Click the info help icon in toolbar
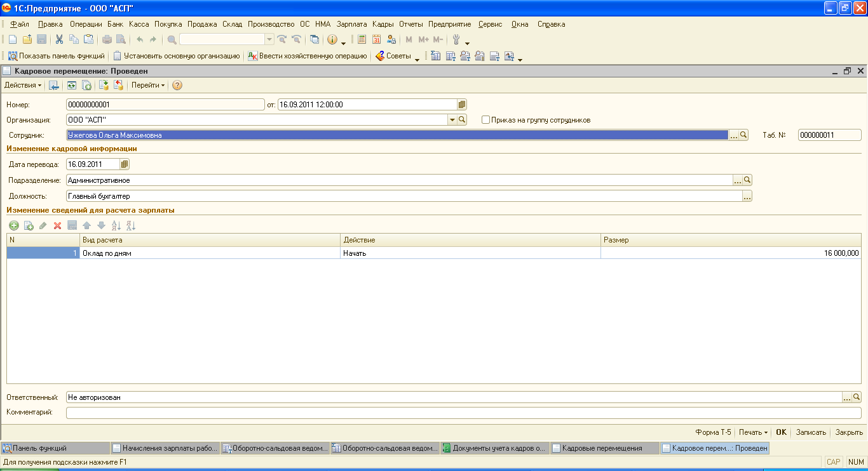The image size is (868, 471). click(332, 39)
